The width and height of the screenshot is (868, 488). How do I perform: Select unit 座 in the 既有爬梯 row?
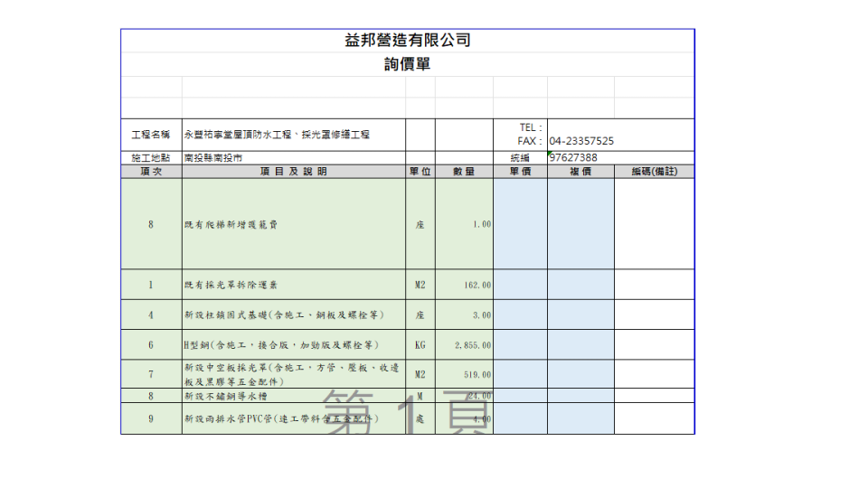420,224
